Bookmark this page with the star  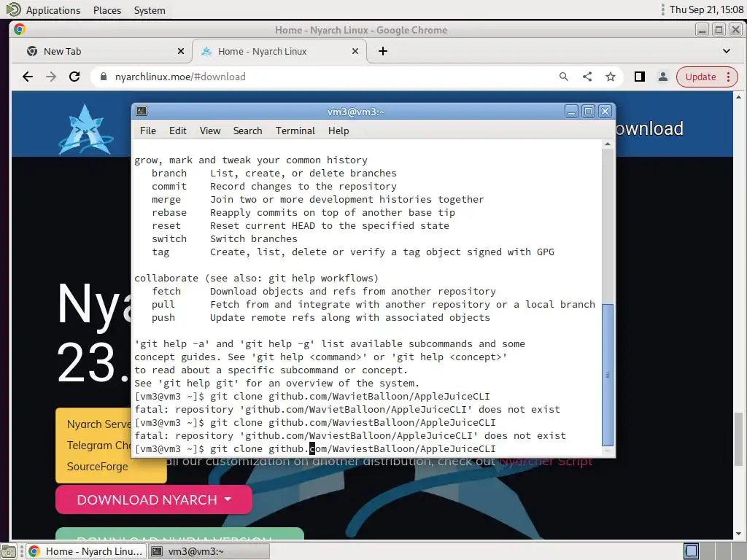611,77
